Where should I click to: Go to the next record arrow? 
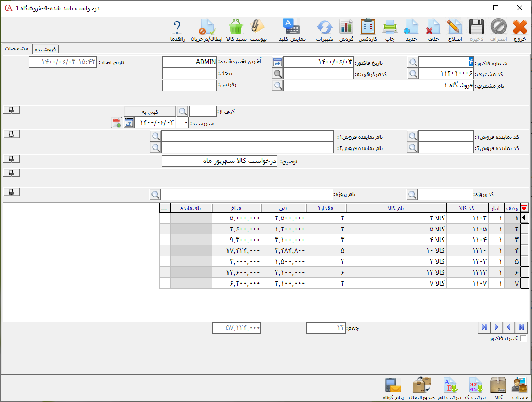coord(496,327)
